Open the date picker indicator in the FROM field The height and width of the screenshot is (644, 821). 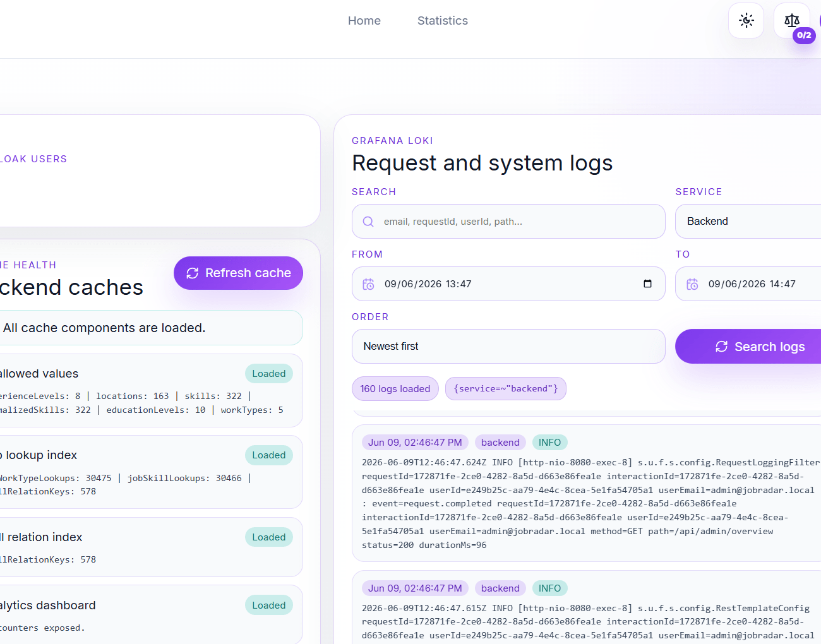(647, 283)
